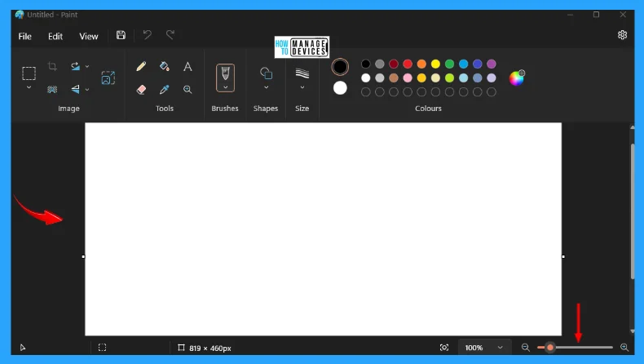Pick the pink colour swatch
The height and width of the screenshot is (364, 644).
point(408,78)
